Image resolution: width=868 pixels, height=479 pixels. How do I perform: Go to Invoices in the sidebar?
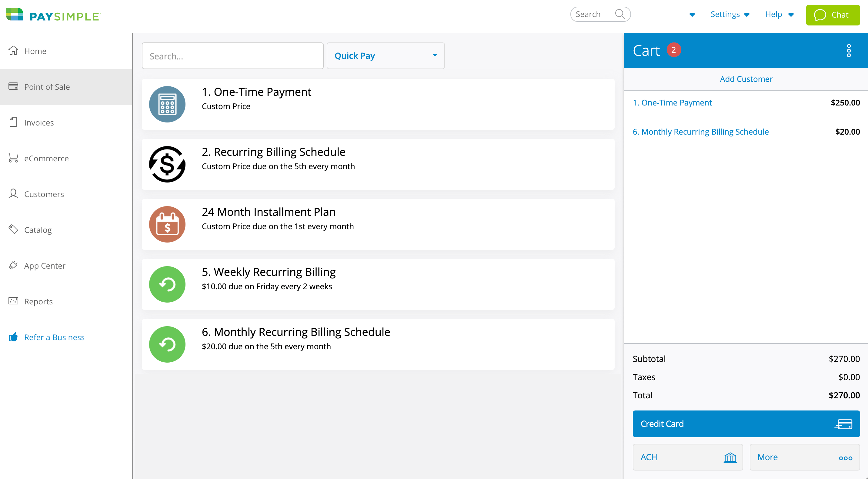(39, 122)
